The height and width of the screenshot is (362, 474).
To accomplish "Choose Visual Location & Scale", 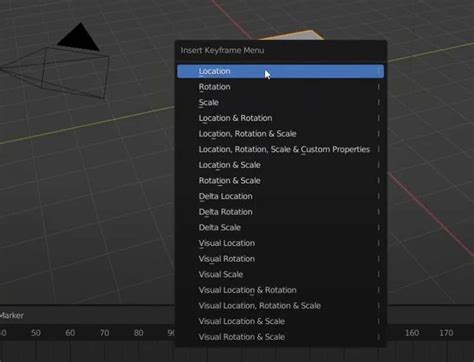I will [x=280, y=322].
